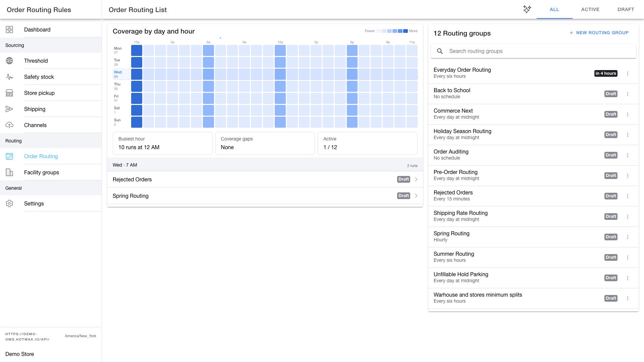
Task: Open Store pickup in the sidebar
Action: coord(51,93)
